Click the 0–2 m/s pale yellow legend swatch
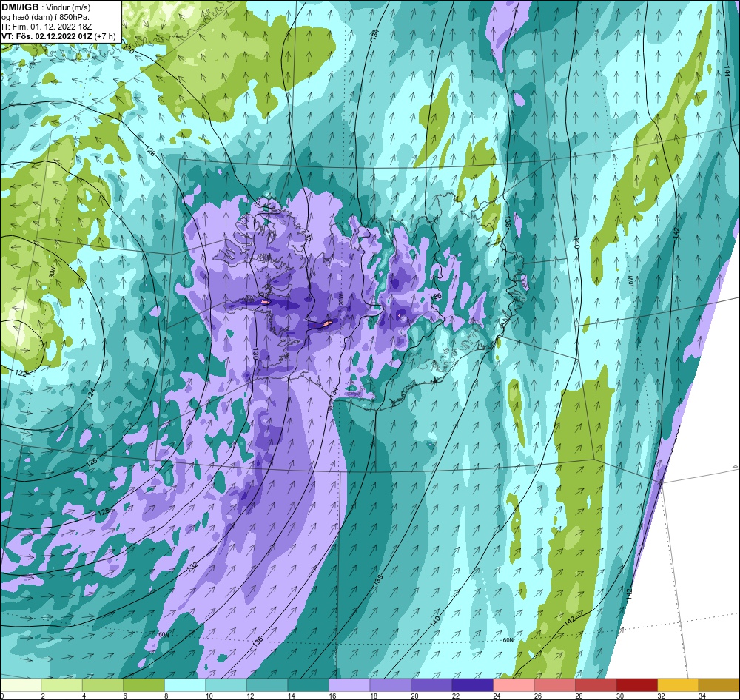 (21, 684)
